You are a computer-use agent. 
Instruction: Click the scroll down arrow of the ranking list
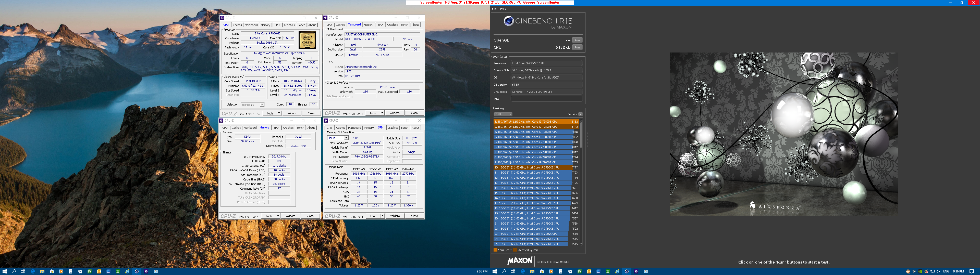581,244
